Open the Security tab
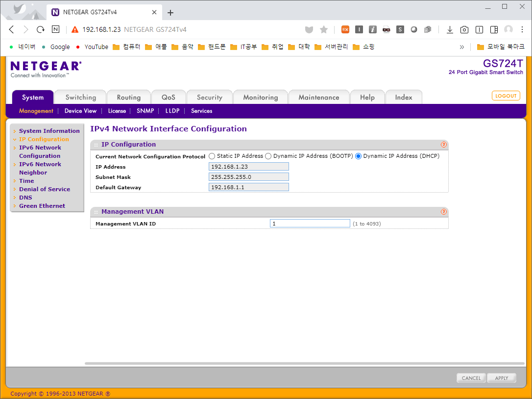 click(210, 98)
